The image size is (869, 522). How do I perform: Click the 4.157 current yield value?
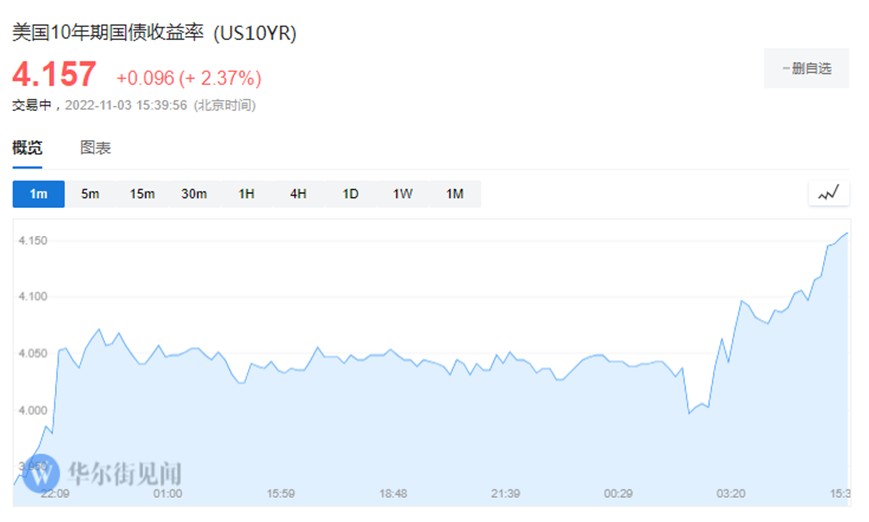(x=54, y=75)
